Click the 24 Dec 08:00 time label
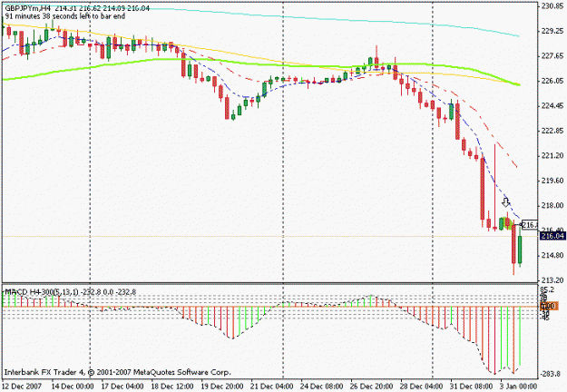The image size is (567, 392). coord(322,387)
